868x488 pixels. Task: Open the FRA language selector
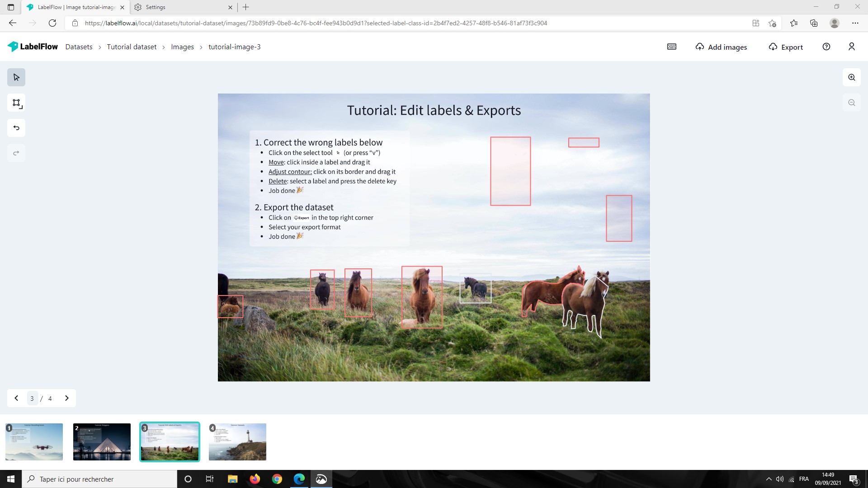click(804, 479)
